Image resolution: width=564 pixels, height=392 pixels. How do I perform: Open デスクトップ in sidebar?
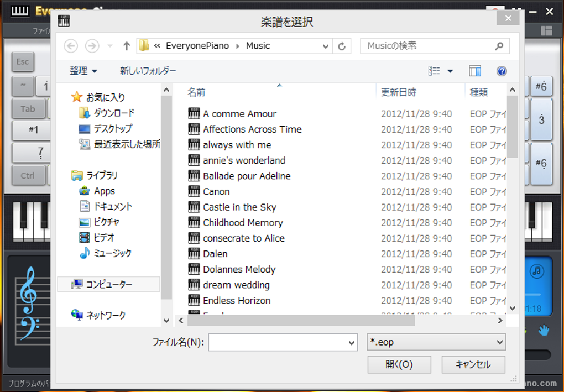point(106,128)
